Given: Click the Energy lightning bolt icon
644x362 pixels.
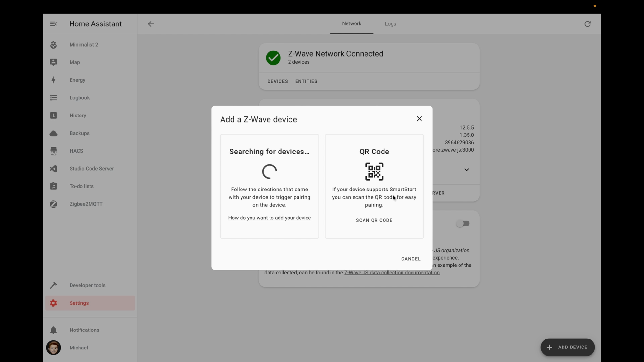Looking at the screenshot, I should [53, 80].
